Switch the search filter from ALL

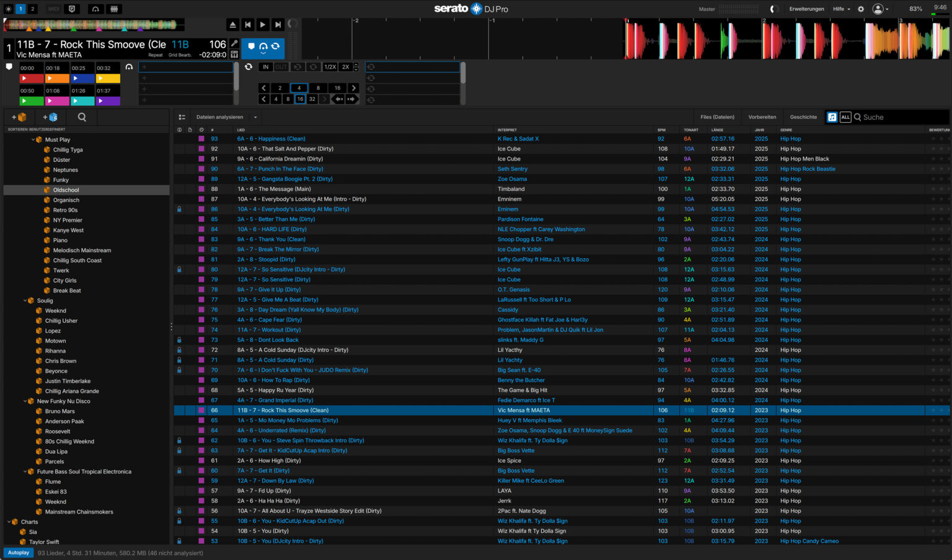[845, 117]
